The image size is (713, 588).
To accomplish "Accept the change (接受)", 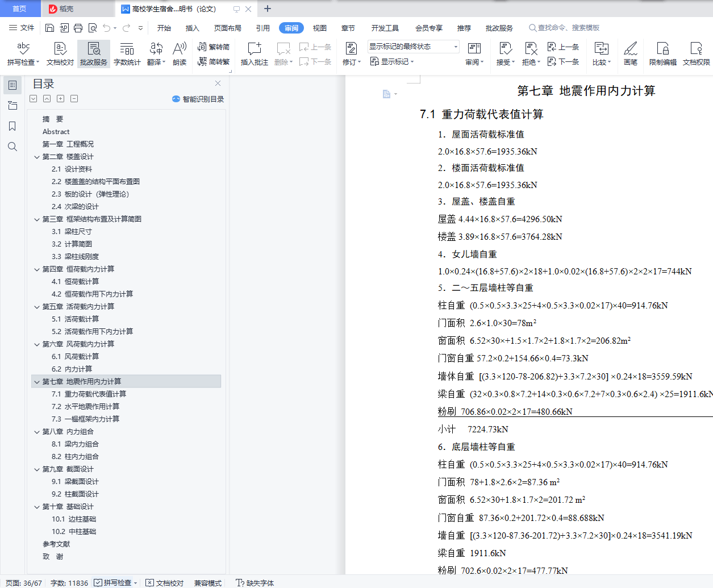I will [x=505, y=54].
